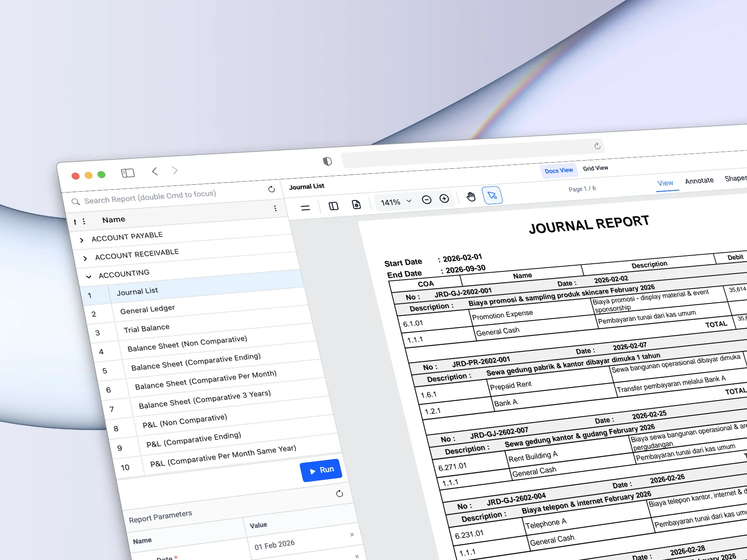
Task: Expand the ACCOUNT PAYABLE group
Action: pos(81,240)
